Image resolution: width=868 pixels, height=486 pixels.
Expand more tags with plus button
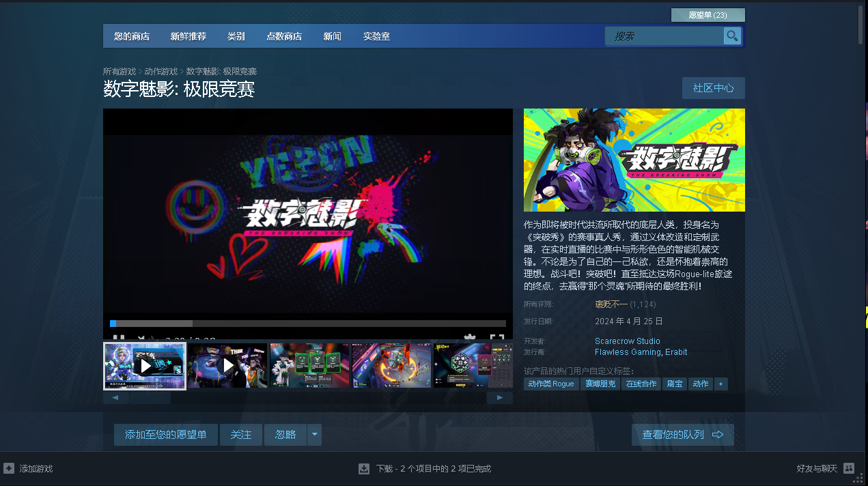(720, 384)
